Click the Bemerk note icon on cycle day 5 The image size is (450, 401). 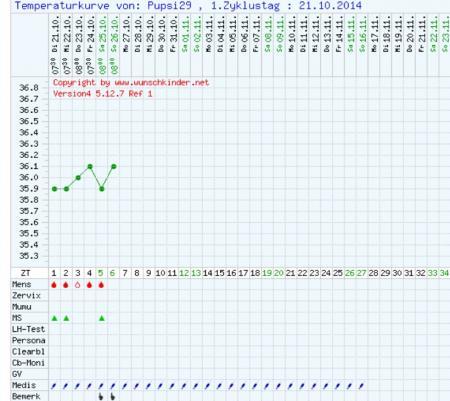point(101,396)
